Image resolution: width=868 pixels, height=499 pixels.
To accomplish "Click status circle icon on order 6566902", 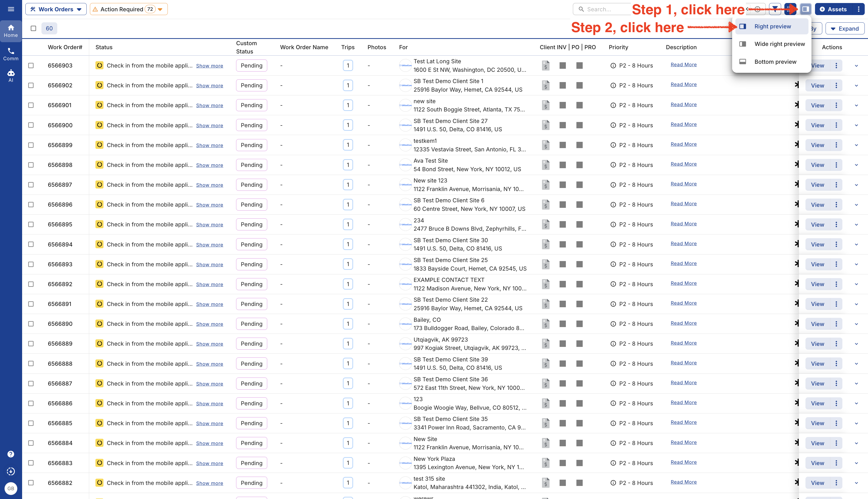I will 99,85.
